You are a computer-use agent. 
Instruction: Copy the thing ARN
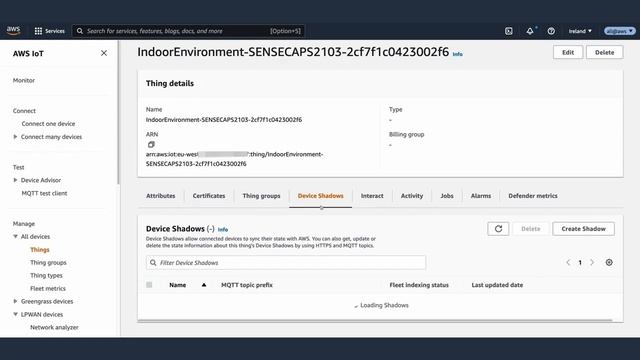click(x=151, y=144)
